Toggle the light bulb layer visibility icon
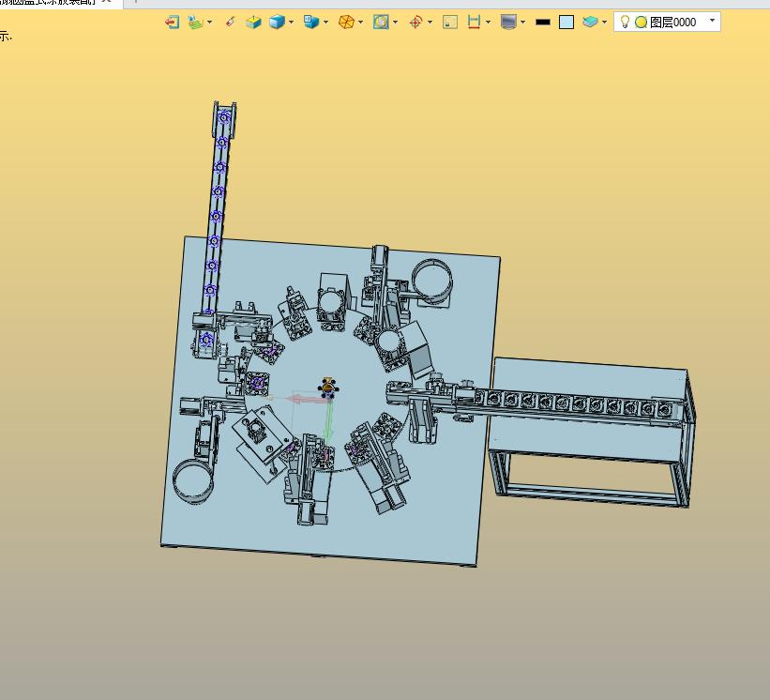 (625, 23)
